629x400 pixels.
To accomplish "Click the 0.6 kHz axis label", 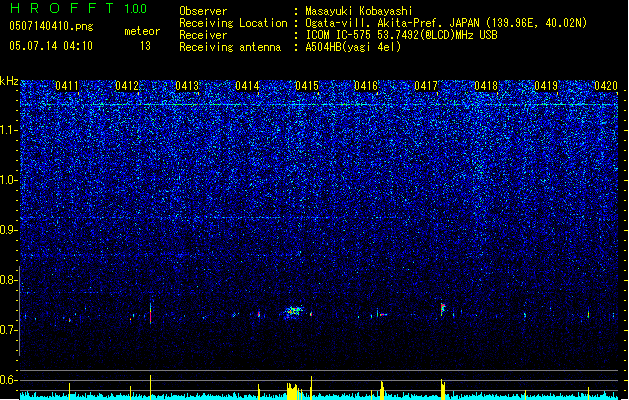I will (x=8, y=380).
